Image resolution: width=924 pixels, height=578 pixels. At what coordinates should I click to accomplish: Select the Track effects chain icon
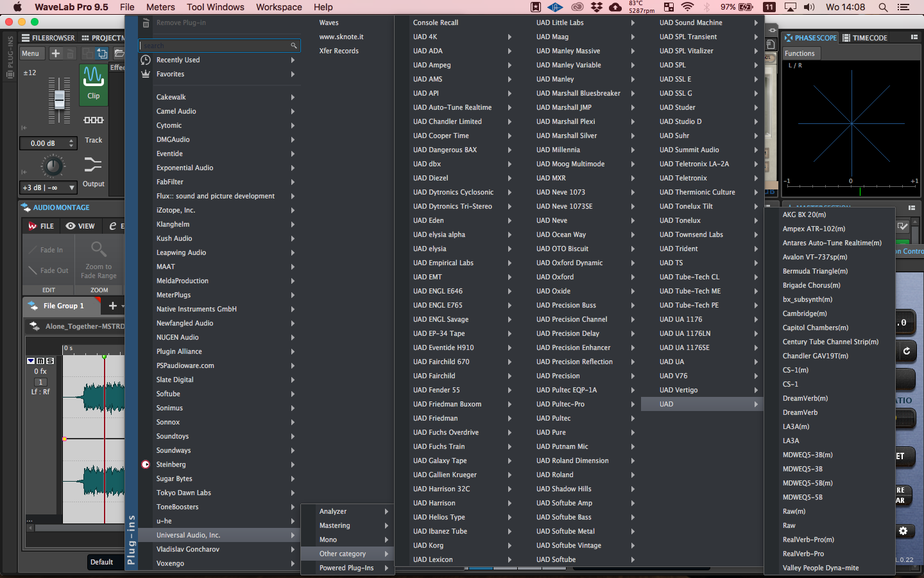click(94, 120)
